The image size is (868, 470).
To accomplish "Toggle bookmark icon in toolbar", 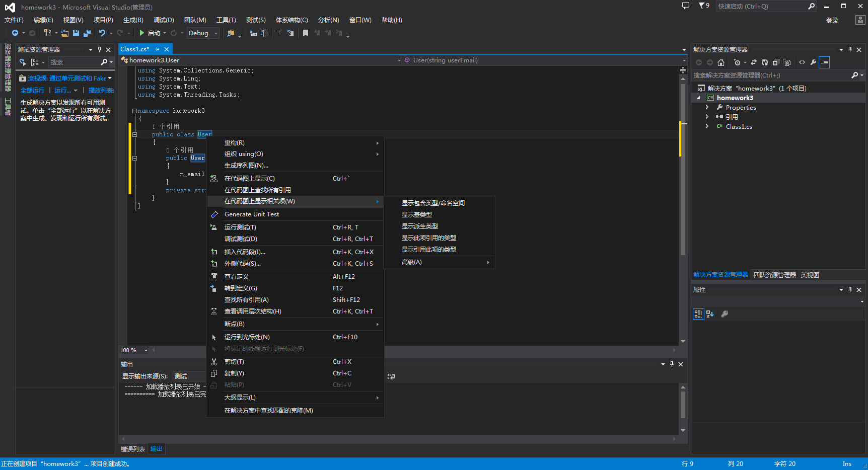I will click(x=306, y=33).
